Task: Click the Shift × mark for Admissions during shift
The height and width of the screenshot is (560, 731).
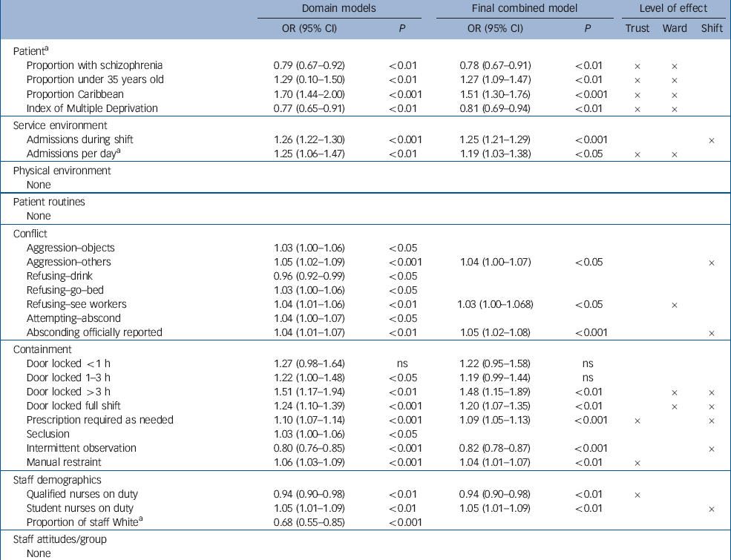Action: coord(712,140)
